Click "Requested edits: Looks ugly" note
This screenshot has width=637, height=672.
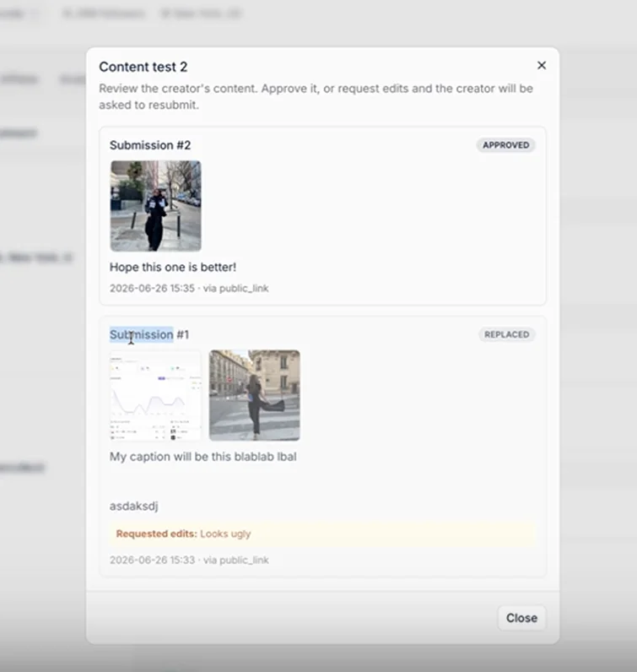[322, 534]
